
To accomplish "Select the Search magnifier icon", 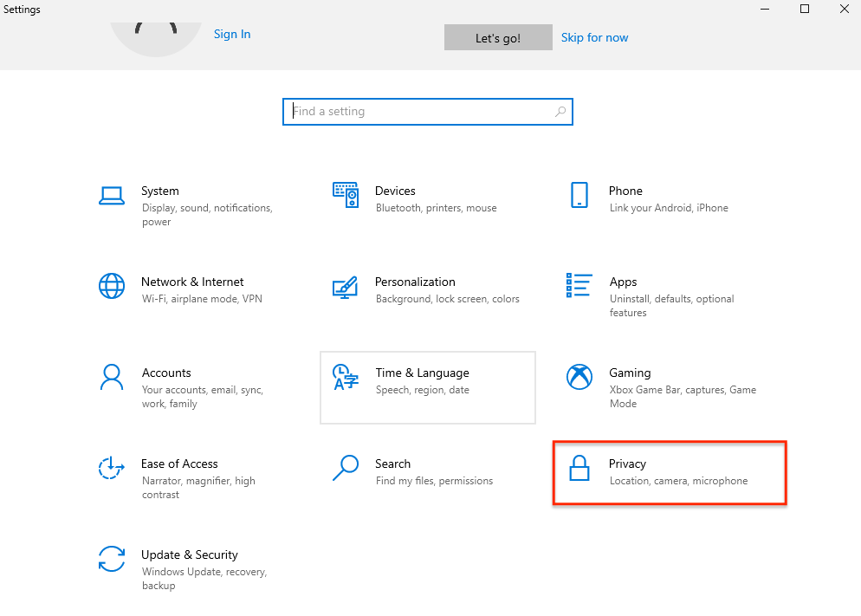I will click(x=346, y=468).
